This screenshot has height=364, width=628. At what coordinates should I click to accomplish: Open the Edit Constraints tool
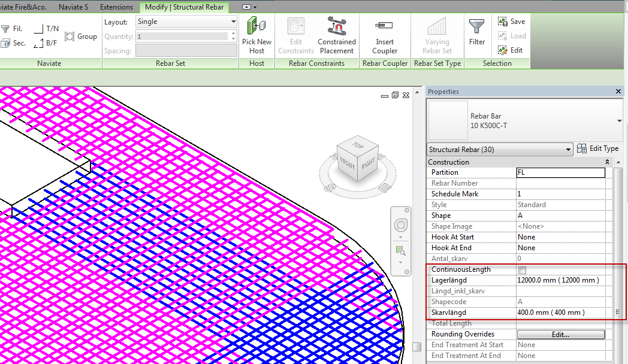coord(295,36)
